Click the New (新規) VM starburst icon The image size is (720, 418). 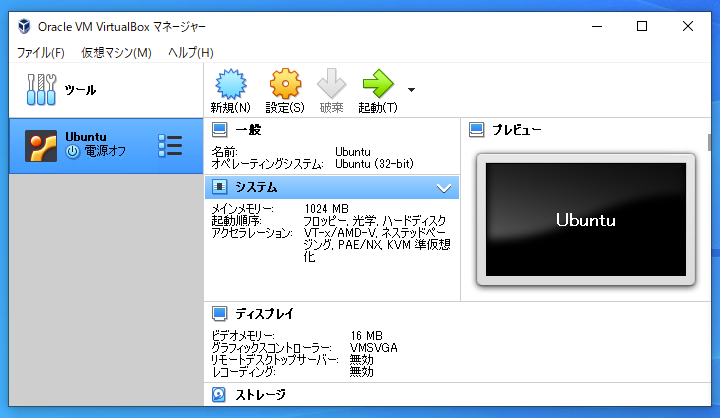pyautogui.click(x=231, y=84)
